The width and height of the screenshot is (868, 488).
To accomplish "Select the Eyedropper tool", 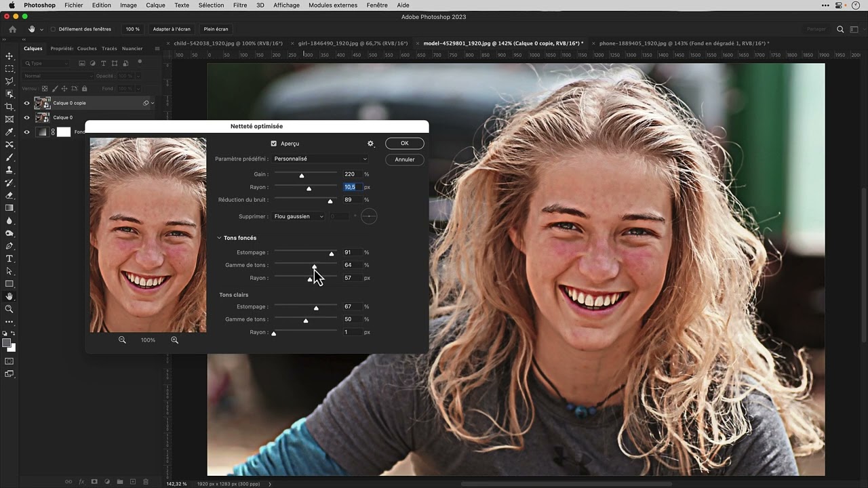I will coord(9,132).
